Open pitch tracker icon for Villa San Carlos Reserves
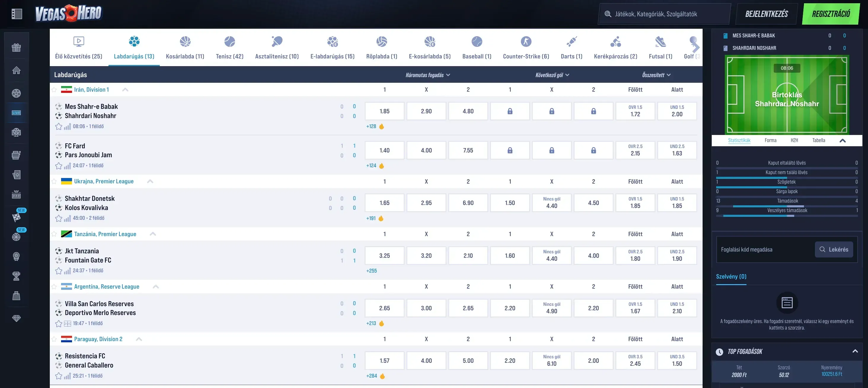Viewport: 868px width, 388px height. (x=67, y=324)
